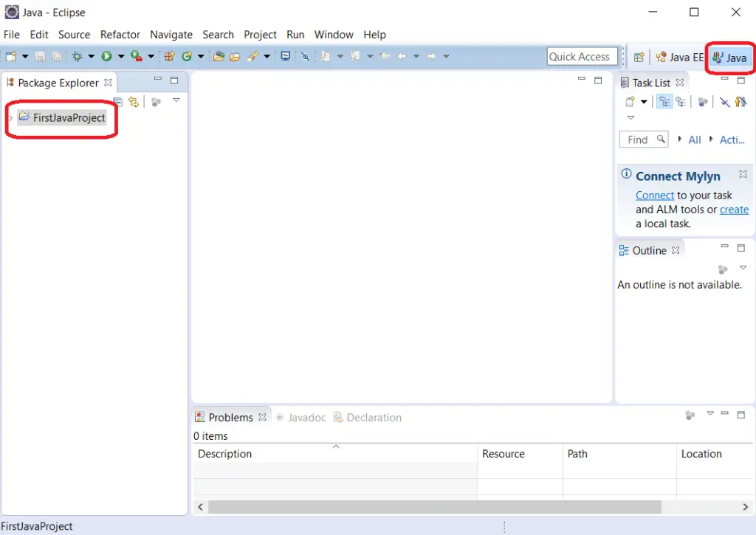Click the Open Perspective icon

coord(639,58)
